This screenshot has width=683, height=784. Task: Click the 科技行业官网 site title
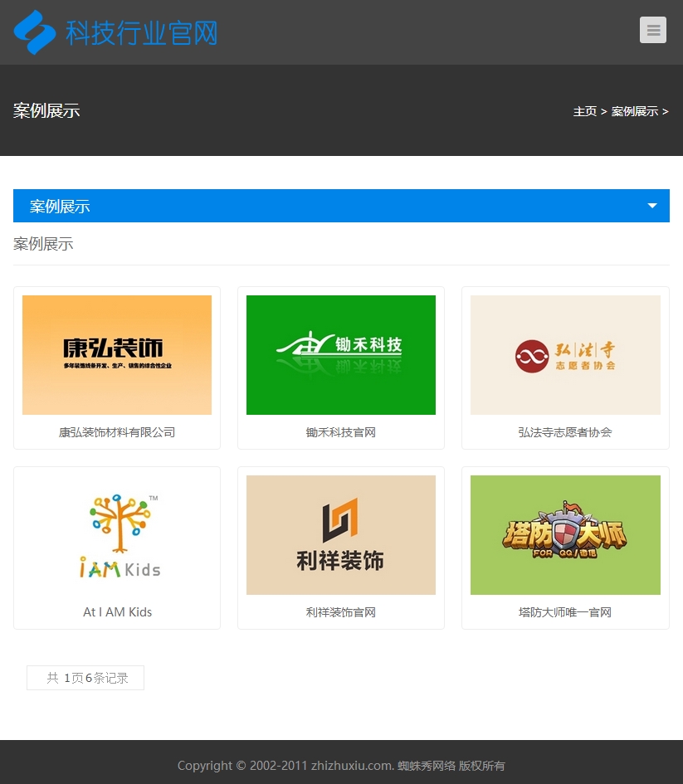142,33
